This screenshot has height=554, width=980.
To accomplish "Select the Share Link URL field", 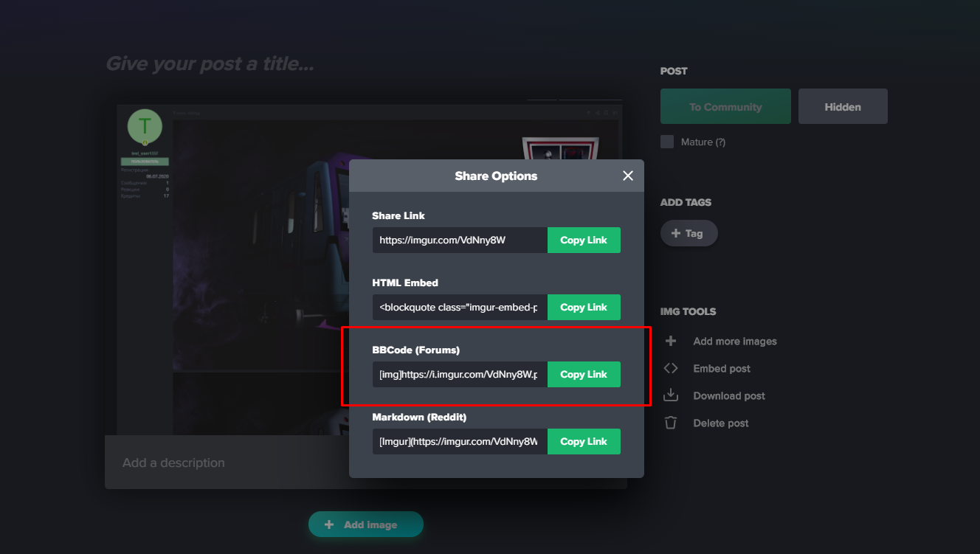I will pyautogui.click(x=459, y=240).
